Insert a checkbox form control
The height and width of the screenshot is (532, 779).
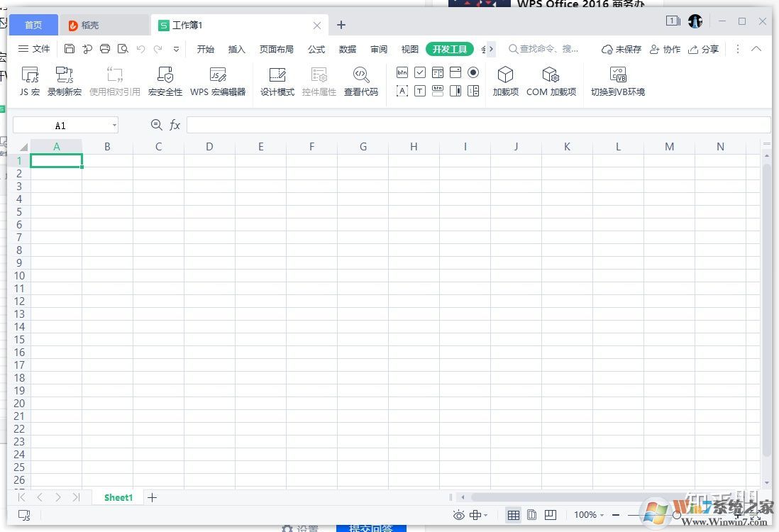point(420,72)
